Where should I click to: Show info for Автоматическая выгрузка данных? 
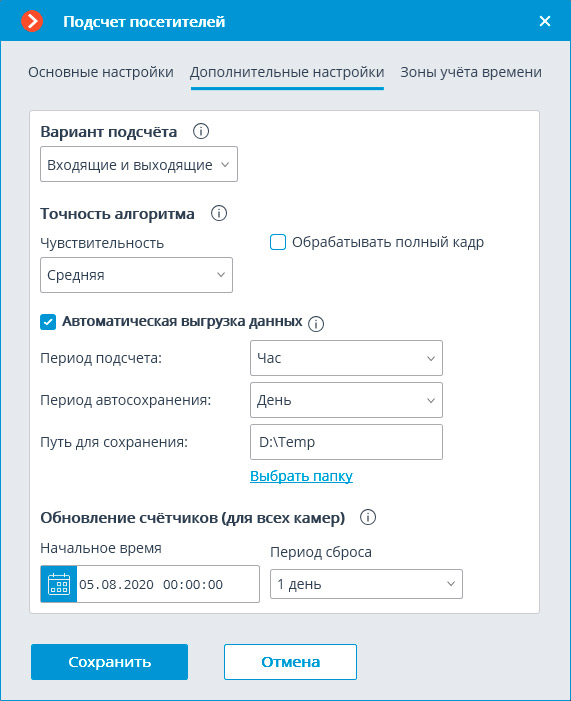coord(316,324)
